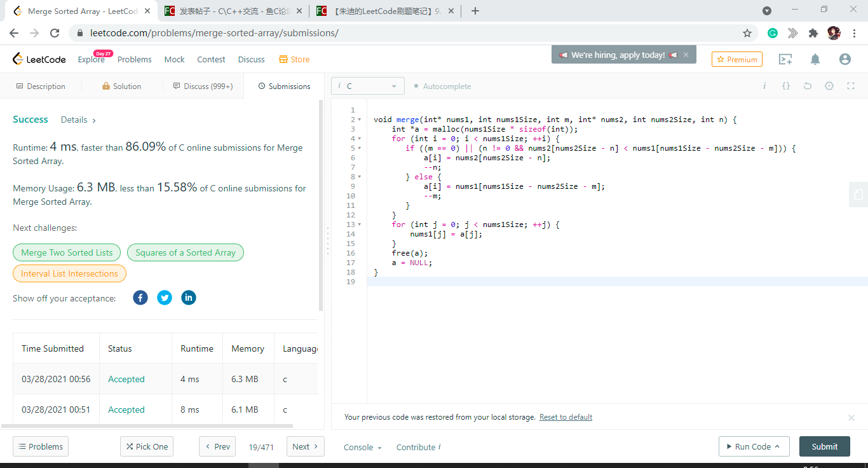This screenshot has height=468, width=868.
Task: Select the Submissions tab
Action: (284, 86)
